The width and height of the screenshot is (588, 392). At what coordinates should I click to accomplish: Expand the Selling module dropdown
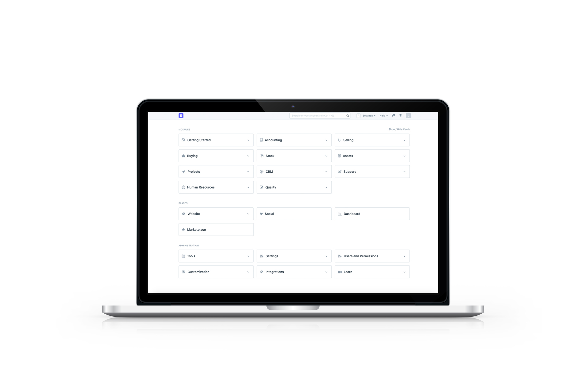(x=404, y=140)
